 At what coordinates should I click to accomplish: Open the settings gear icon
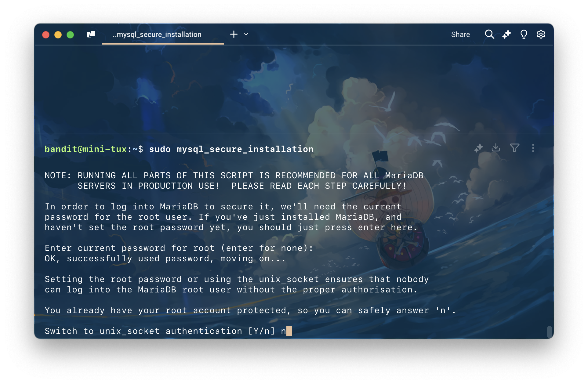tap(541, 34)
